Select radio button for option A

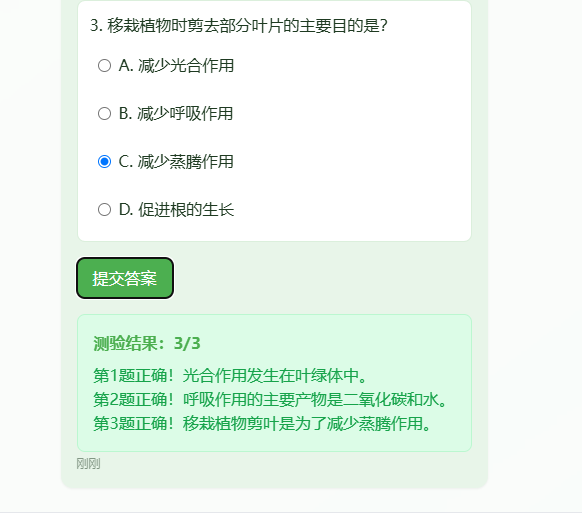[x=104, y=66]
